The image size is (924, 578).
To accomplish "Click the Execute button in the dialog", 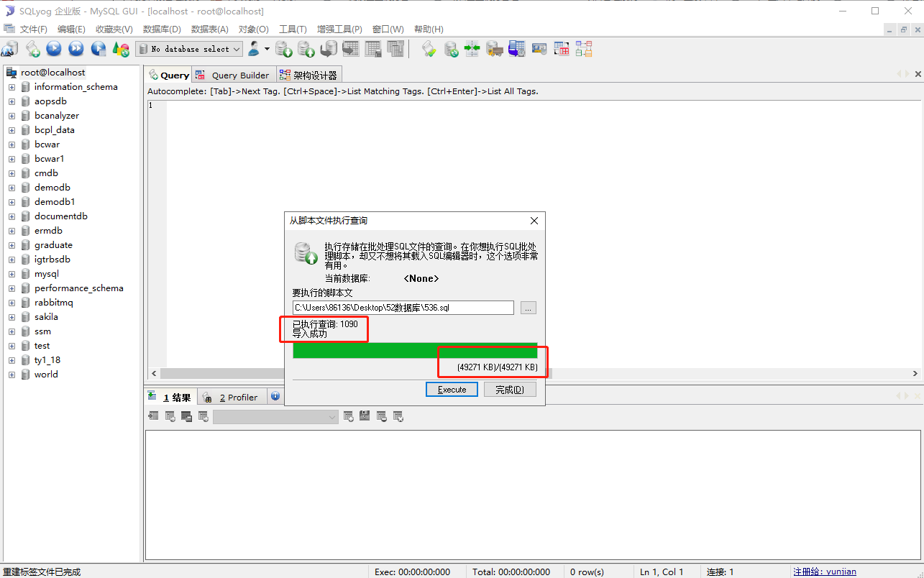I will coord(452,389).
